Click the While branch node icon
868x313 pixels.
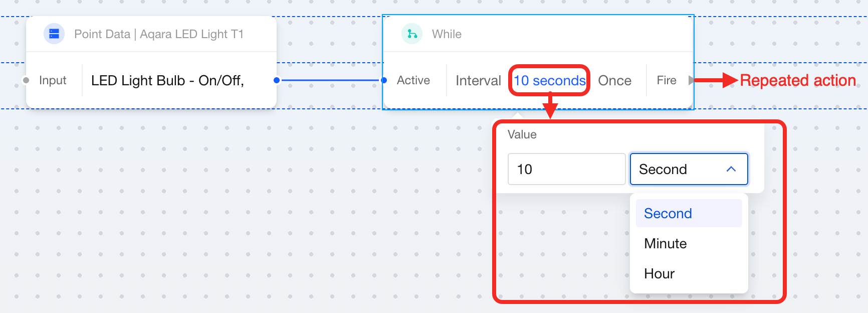(x=412, y=34)
